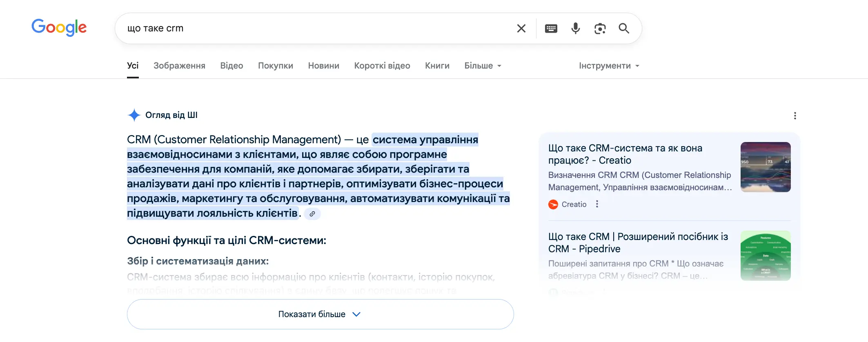Click the blue AI Overview sparkle icon
The width and height of the screenshot is (868, 342).
(134, 115)
